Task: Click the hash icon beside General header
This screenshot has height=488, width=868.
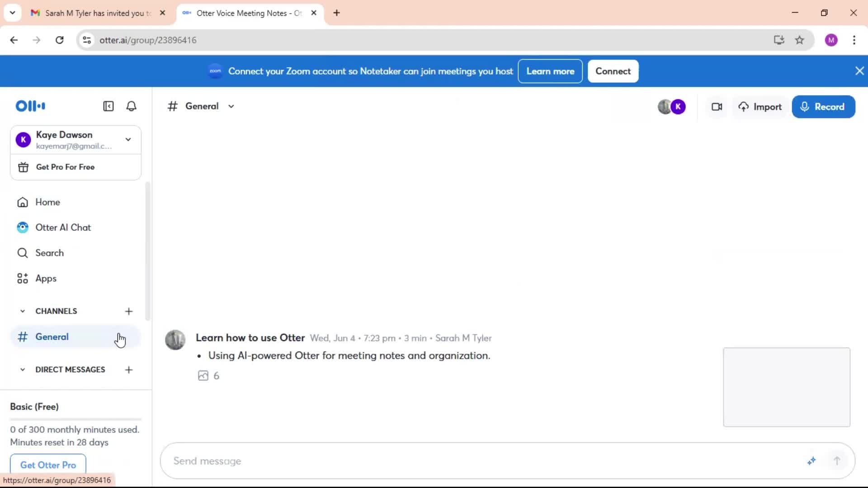Action: click(x=172, y=107)
